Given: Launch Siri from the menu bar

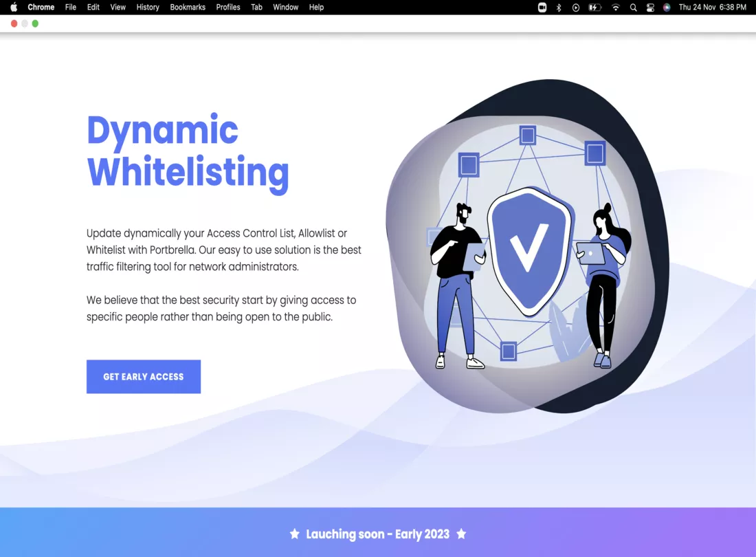Looking at the screenshot, I should tap(667, 8).
